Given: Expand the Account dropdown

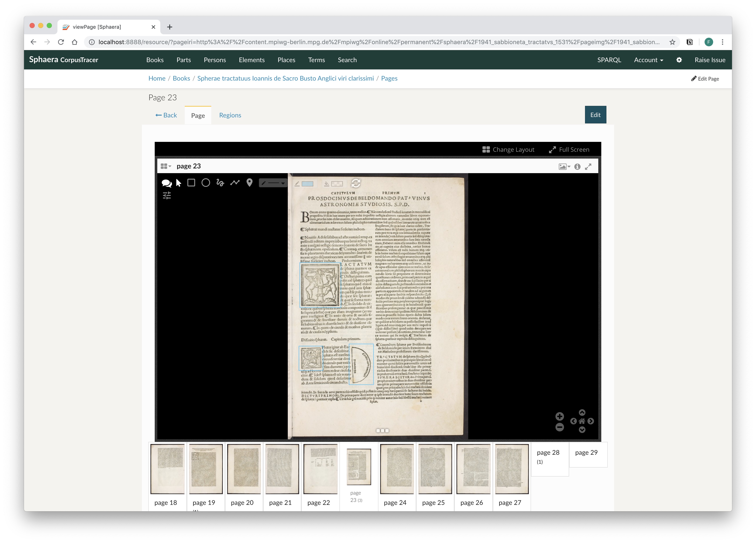Looking at the screenshot, I should pyautogui.click(x=648, y=60).
